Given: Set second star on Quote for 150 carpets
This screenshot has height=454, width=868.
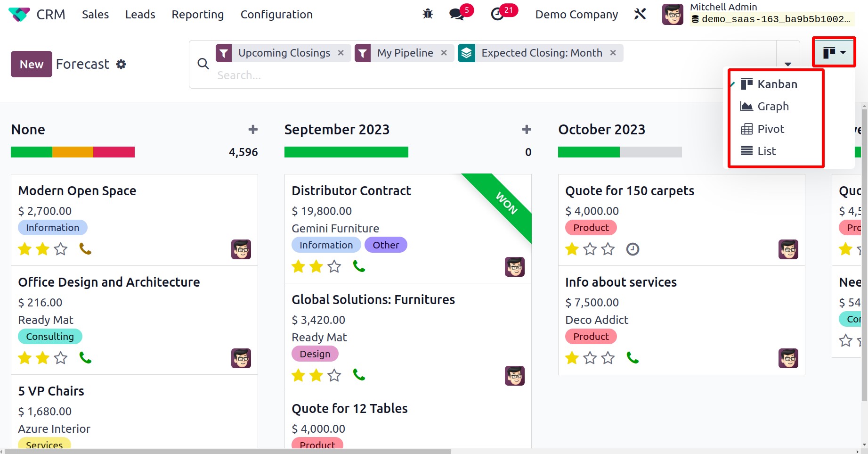Looking at the screenshot, I should point(590,249).
